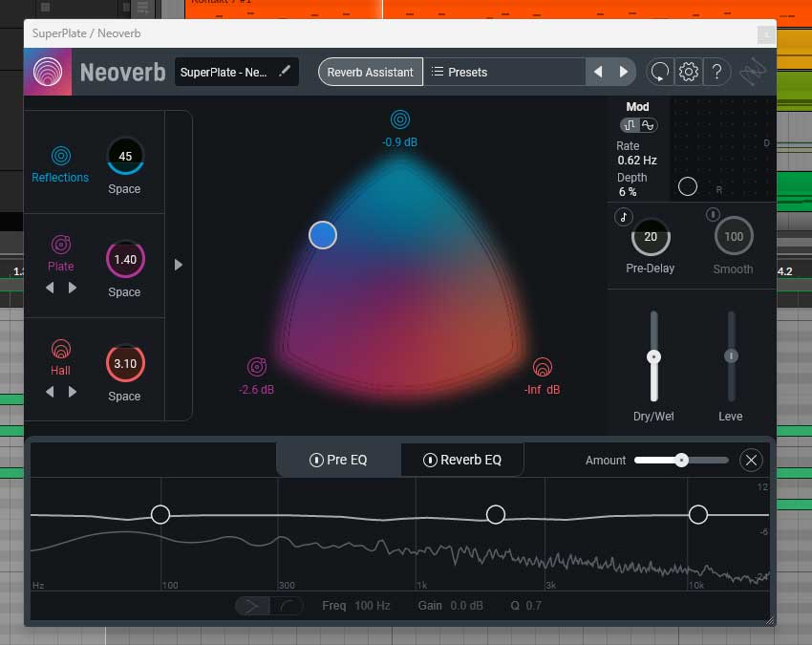
Task: Click Hall Space knob showing 3.10
Action: click(125, 363)
